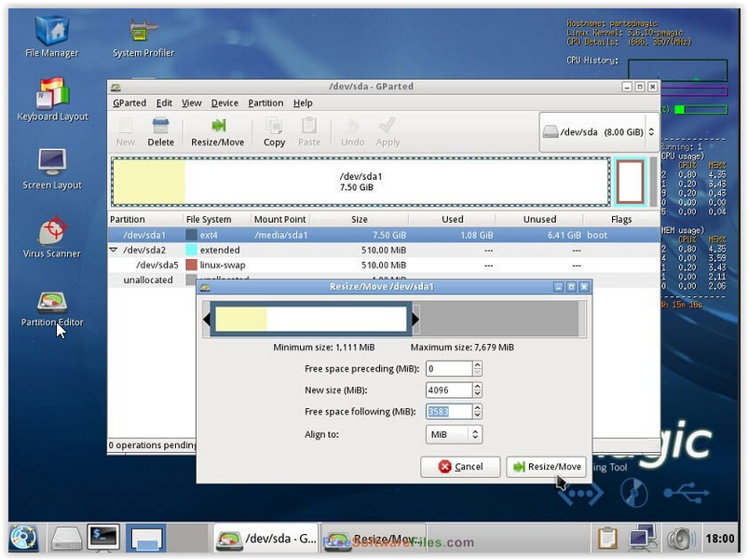Image resolution: width=748 pixels, height=560 pixels.
Task: Click the linux-swap color swatch for sda5
Action: pos(191,265)
